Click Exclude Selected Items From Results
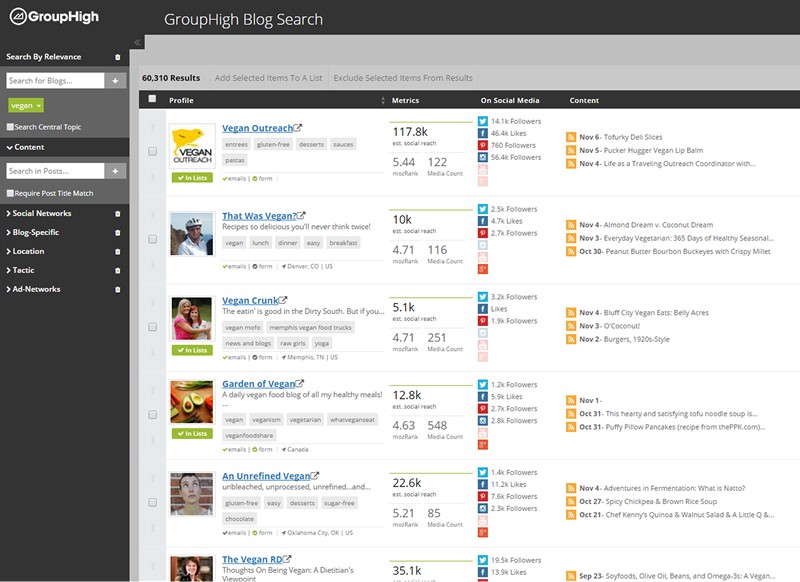 point(403,78)
